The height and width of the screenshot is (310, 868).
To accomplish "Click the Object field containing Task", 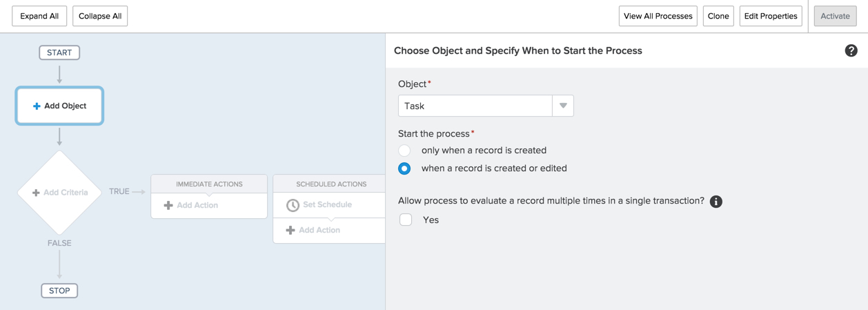I will click(475, 106).
